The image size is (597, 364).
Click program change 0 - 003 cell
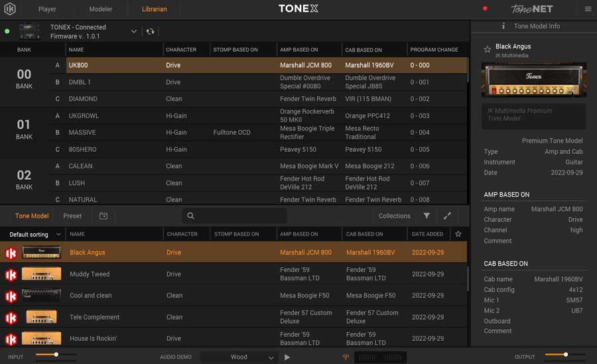coord(420,116)
